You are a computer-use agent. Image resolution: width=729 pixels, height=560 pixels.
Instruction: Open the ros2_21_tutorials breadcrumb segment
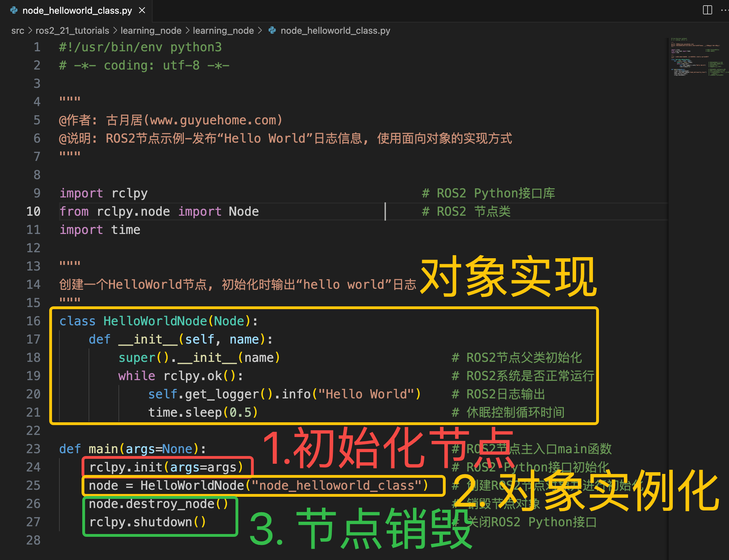pyautogui.click(x=72, y=31)
